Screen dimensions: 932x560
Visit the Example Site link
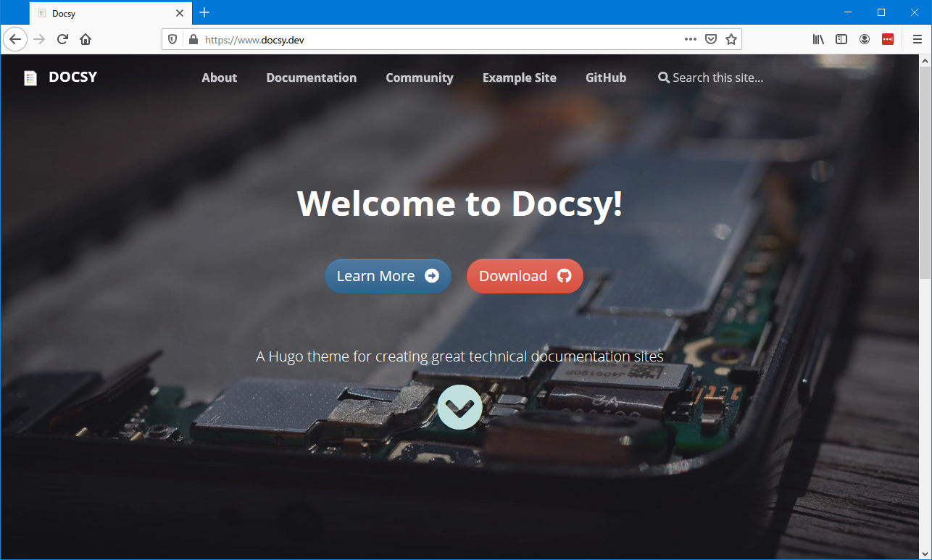520,78
